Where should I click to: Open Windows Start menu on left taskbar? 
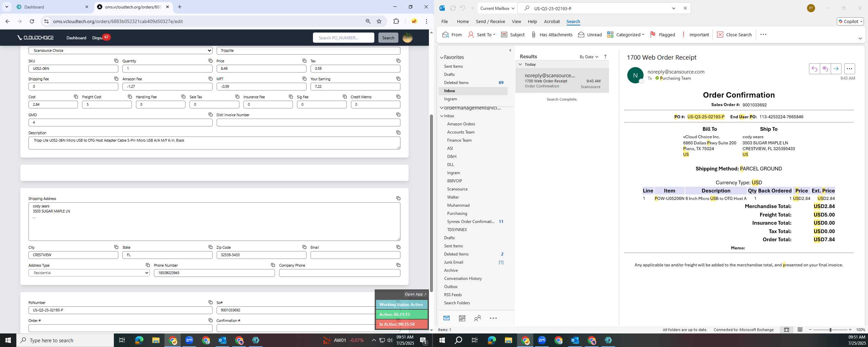[8, 340]
